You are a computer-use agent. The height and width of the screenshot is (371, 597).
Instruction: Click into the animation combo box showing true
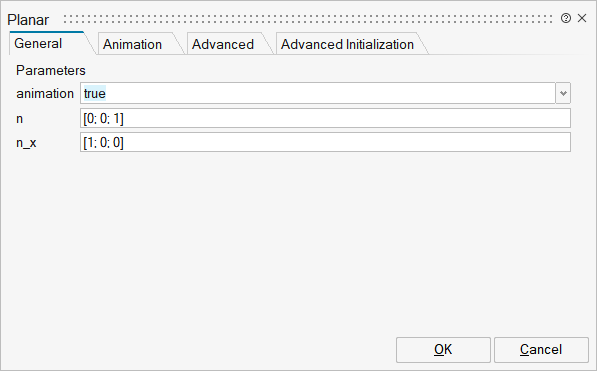click(x=318, y=93)
